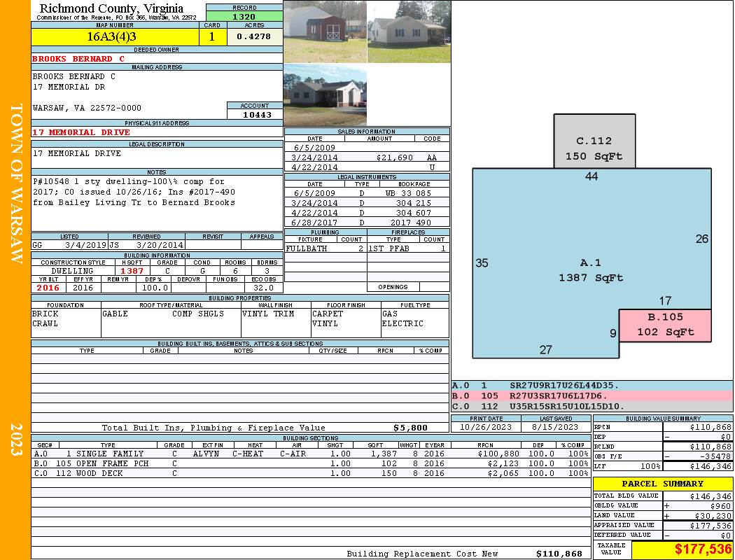Select the map number 16A3(4)3 field
Image resolution: width=735 pixels, height=560 pixels.
point(115,36)
